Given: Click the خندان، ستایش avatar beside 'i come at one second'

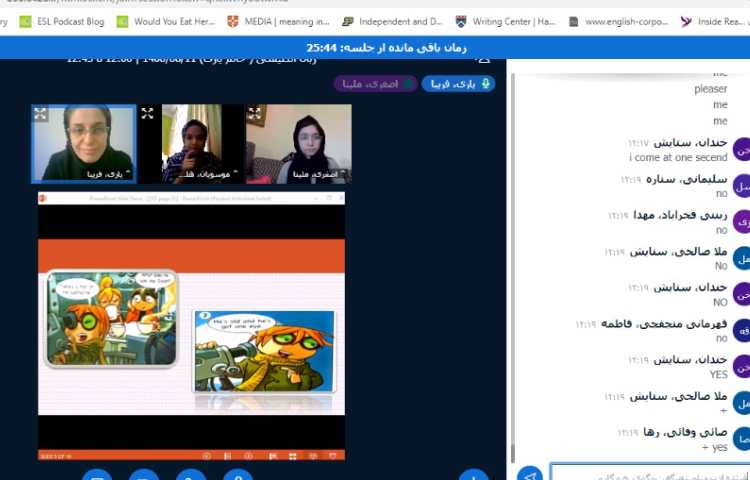Looking at the screenshot, I should [x=741, y=150].
